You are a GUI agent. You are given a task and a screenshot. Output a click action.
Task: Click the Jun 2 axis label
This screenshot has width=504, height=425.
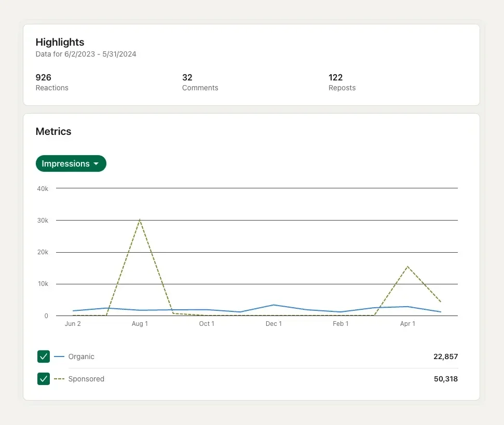73,323
